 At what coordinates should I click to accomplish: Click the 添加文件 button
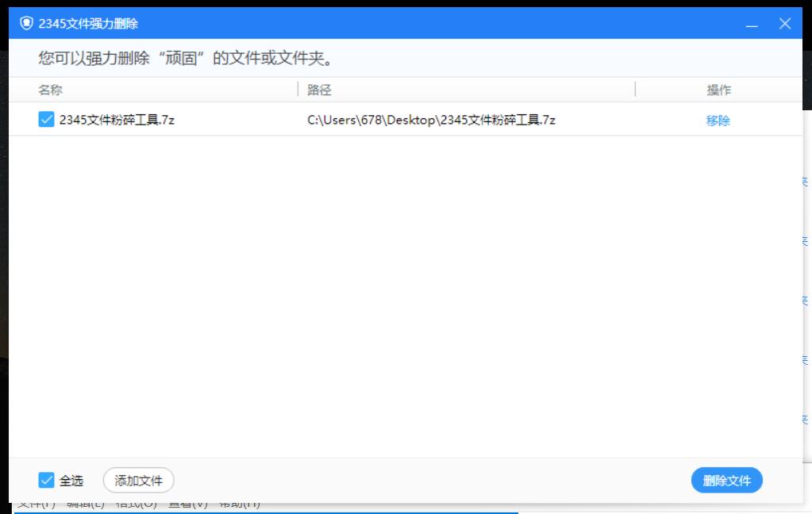tap(138, 481)
